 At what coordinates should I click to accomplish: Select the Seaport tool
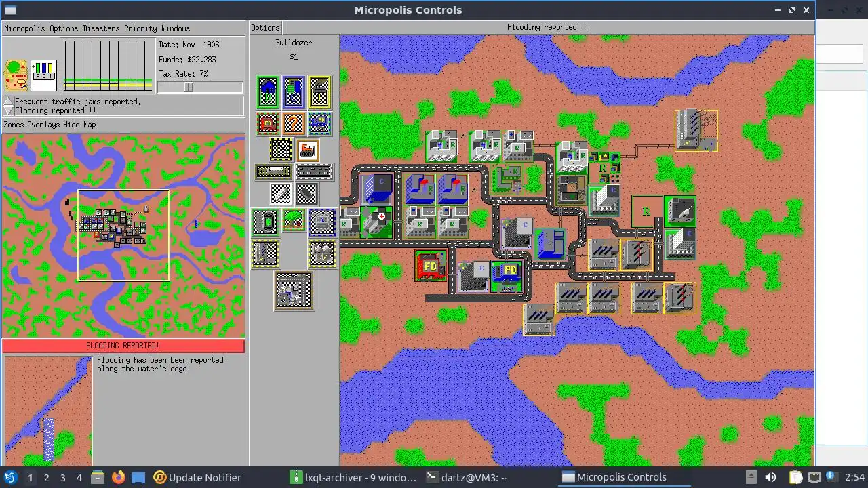point(322,222)
